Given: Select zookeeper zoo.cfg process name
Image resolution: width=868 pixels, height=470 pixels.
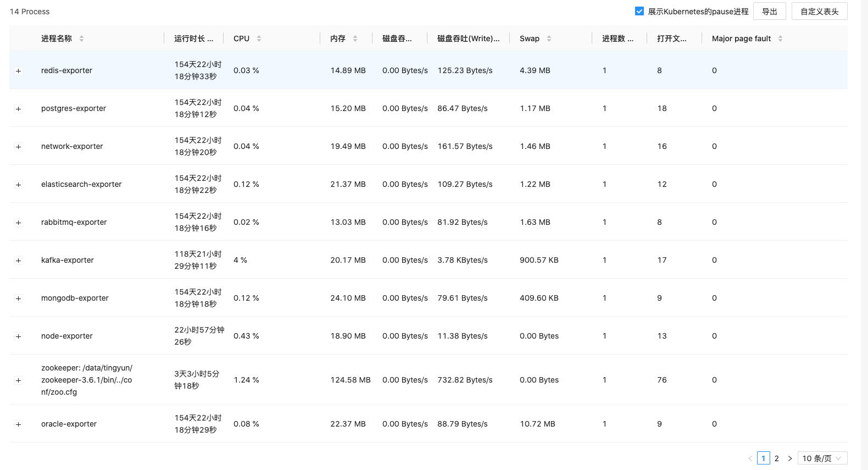Looking at the screenshot, I should pos(87,380).
